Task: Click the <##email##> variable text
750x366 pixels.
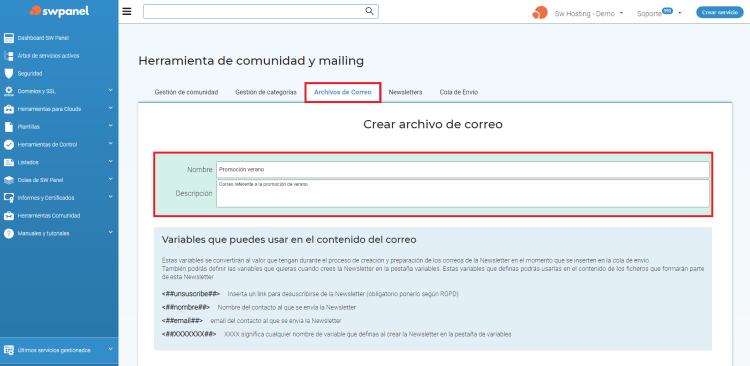Action: (x=182, y=321)
